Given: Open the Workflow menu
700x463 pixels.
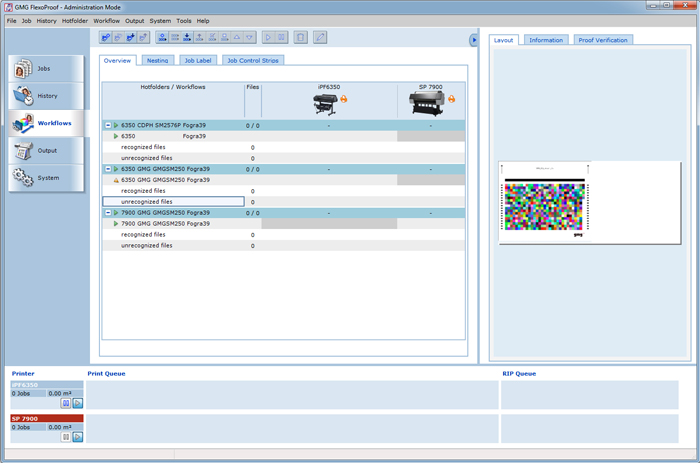Looking at the screenshot, I should pyautogui.click(x=106, y=21).
